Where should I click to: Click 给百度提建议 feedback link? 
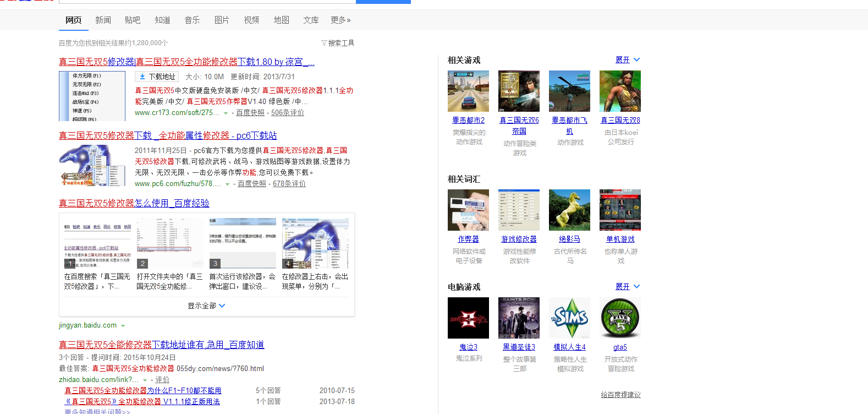620,395
